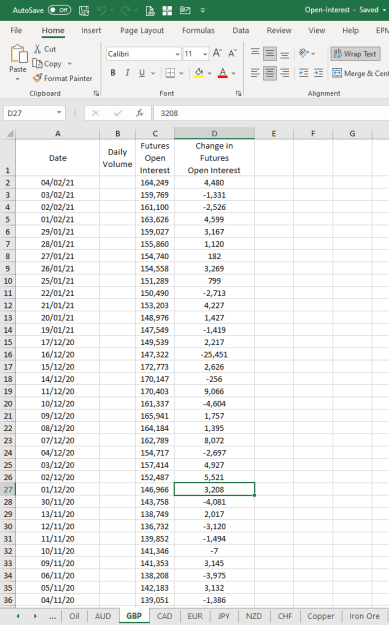
Task: Switch to the CAD sheet tab
Action: click(164, 616)
